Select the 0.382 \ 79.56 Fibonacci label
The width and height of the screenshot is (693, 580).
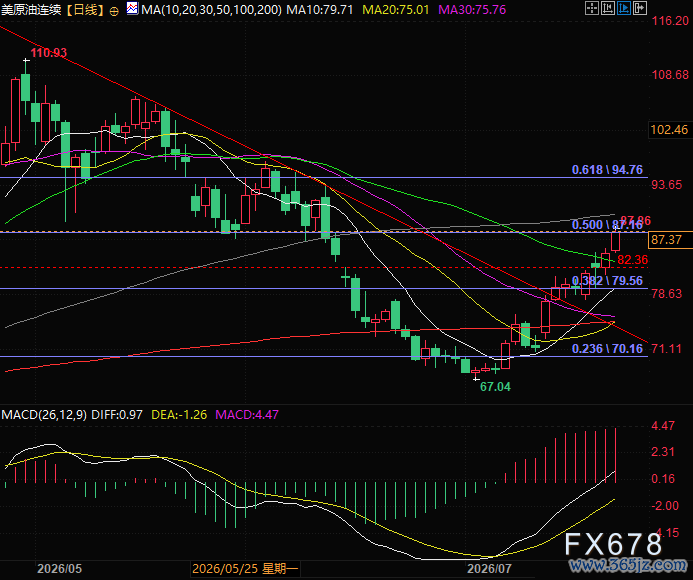point(607,281)
